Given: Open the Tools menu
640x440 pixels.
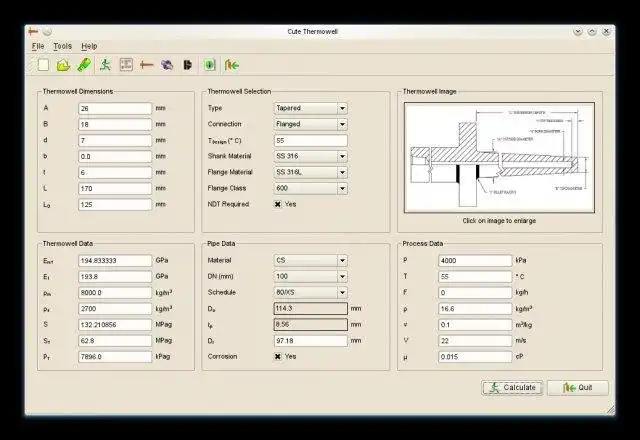Looking at the screenshot, I should pos(62,46).
